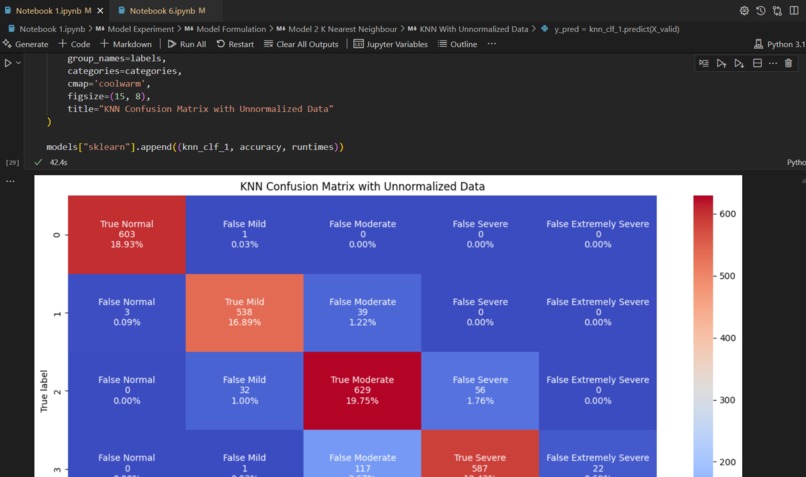
Task: Click Generate in notebook toolbar
Action: (x=26, y=44)
